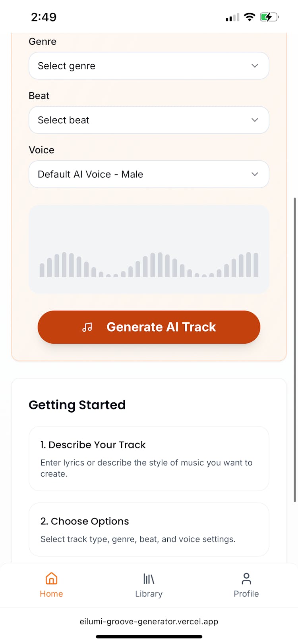
Task: Click the page vertical scrollbar
Action: coord(295,349)
